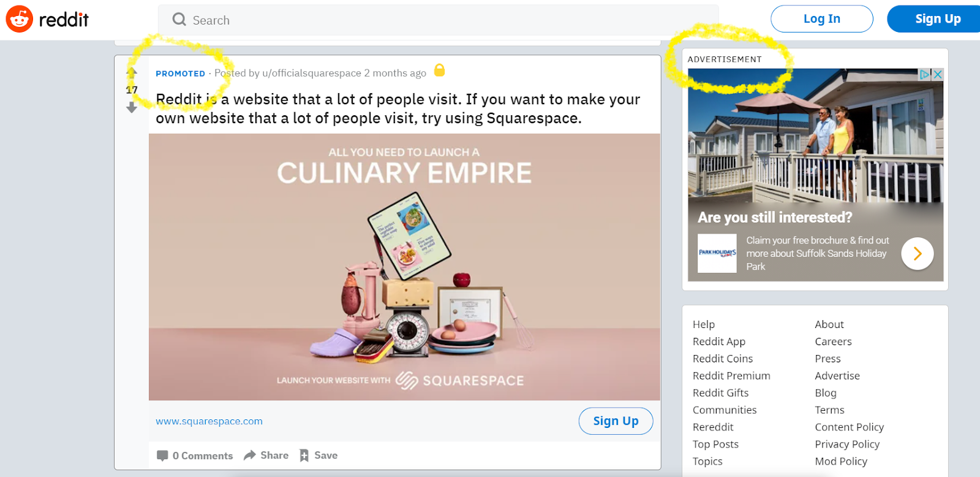Open the AdChoices triangle icon
Image resolution: width=980 pixels, height=477 pixels.
point(925,74)
